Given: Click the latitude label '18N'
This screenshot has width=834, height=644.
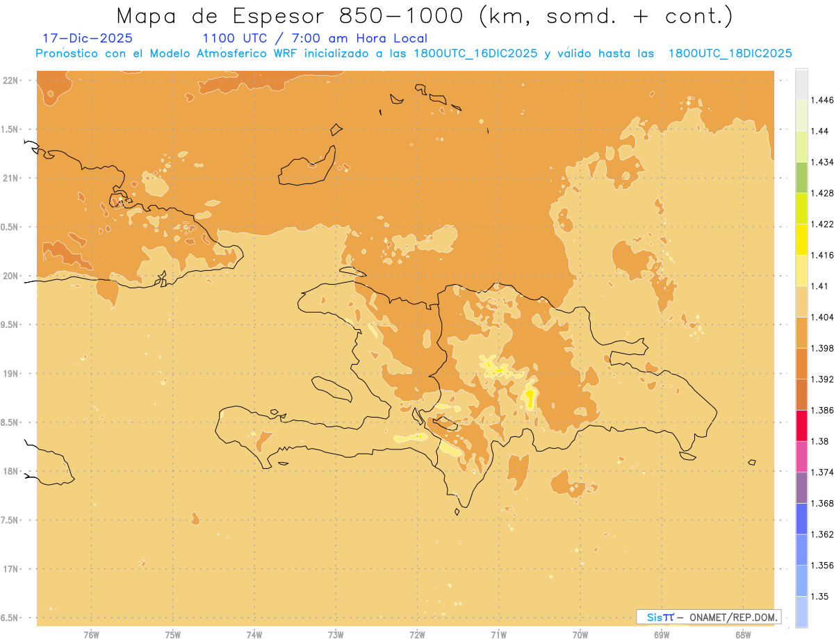Looking at the screenshot, I should pyautogui.click(x=12, y=471).
